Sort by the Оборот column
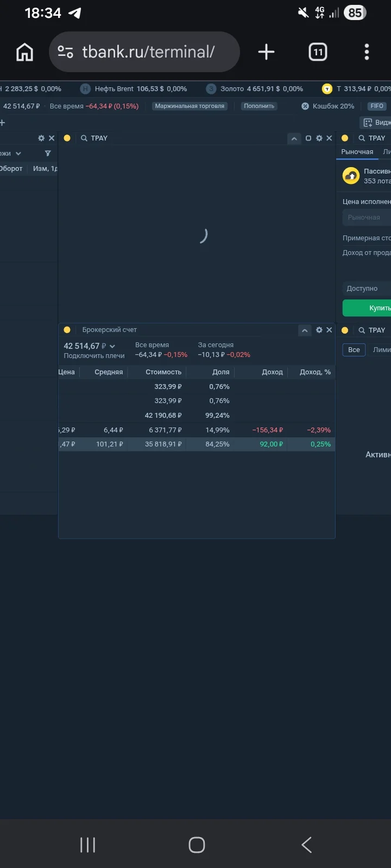The height and width of the screenshot is (868, 391). [x=11, y=169]
